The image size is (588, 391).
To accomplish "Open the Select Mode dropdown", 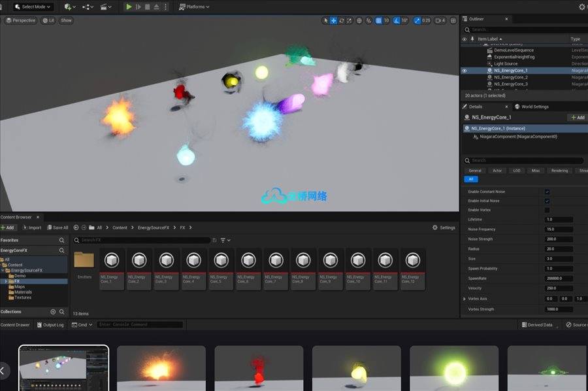I will [33, 7].
